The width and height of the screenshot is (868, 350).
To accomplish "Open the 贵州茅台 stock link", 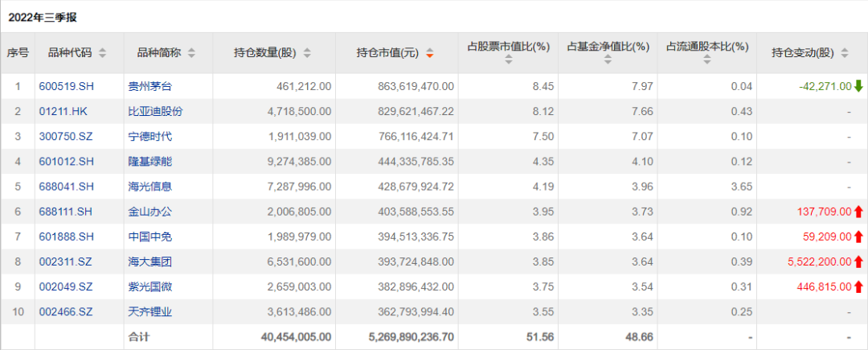I will pos(150,86).
